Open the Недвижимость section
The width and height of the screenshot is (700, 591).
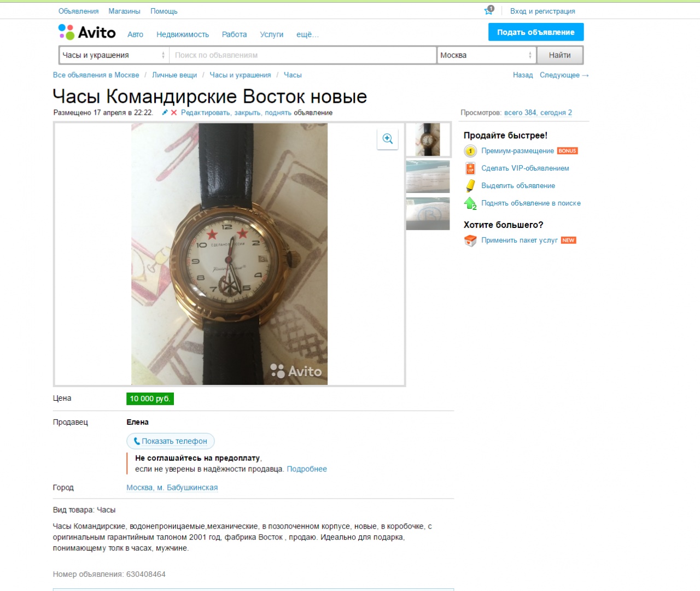[x=183, y=34]
